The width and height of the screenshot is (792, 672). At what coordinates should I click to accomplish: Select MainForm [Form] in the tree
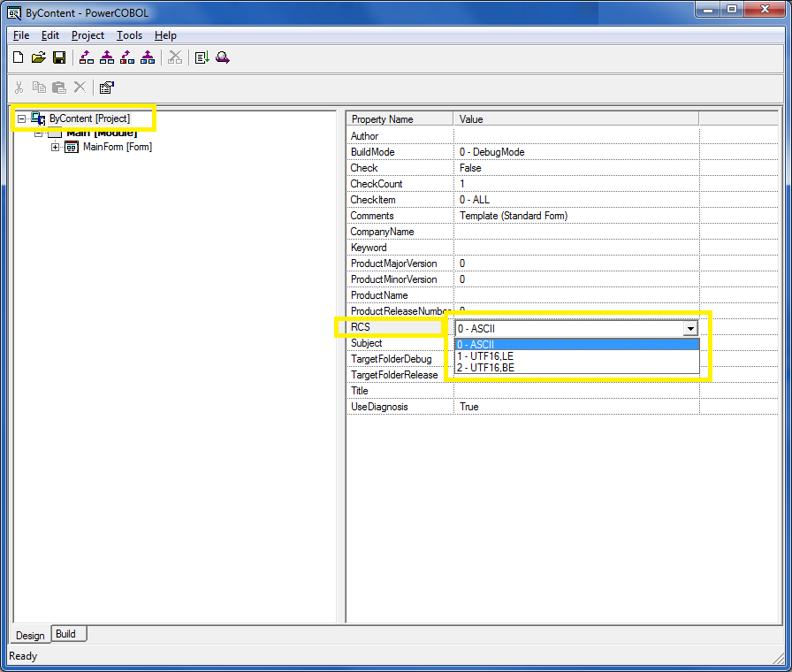coord(118,147)
